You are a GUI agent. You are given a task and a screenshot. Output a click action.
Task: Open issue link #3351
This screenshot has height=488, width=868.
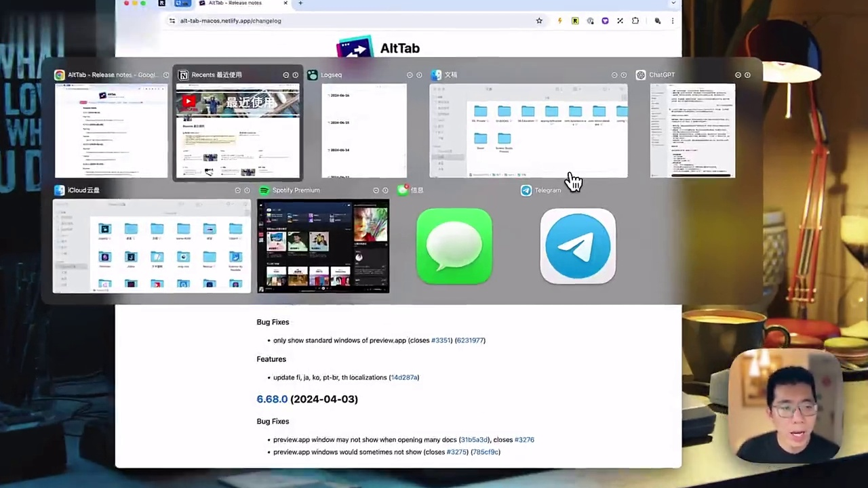point(441,340)
